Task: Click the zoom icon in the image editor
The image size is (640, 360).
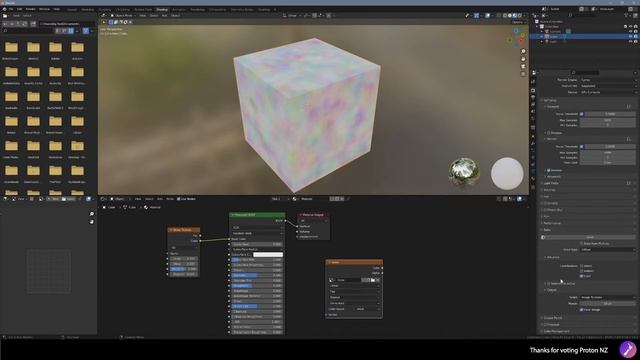Action: (x=91, y=214)
